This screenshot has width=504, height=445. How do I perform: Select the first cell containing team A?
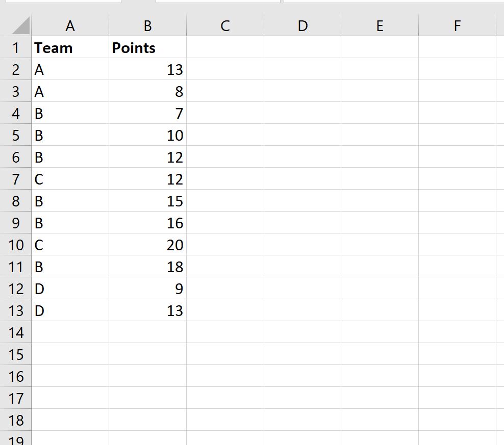70,69
